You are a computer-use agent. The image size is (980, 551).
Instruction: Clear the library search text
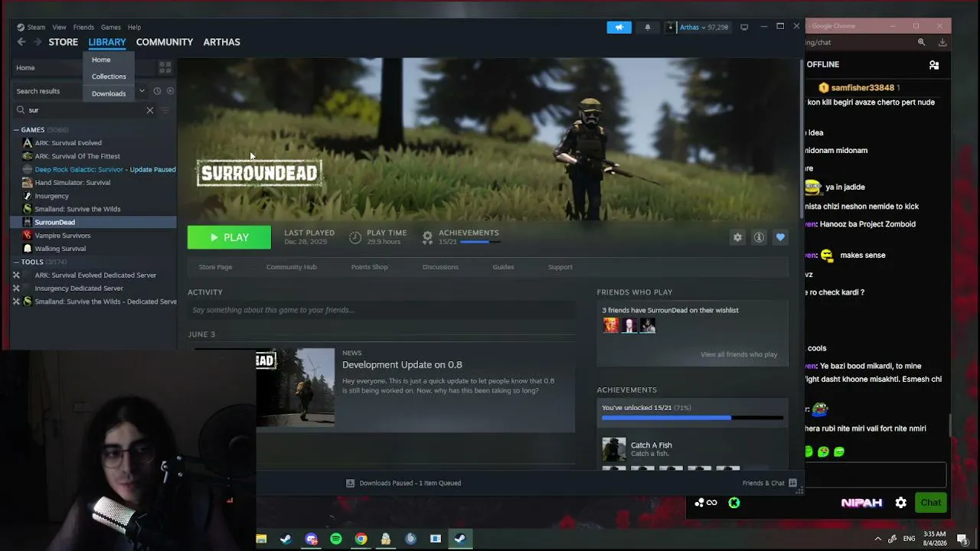pos(150,110)
